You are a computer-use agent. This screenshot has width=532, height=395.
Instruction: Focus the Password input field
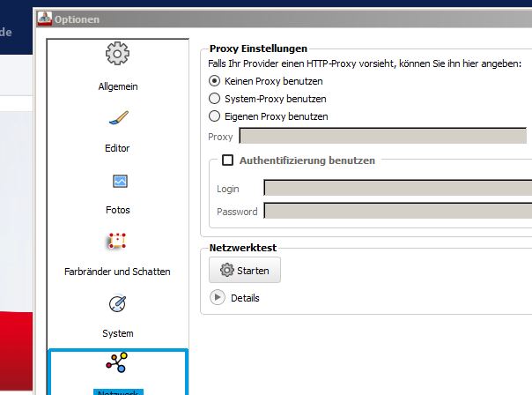point(397,211)
